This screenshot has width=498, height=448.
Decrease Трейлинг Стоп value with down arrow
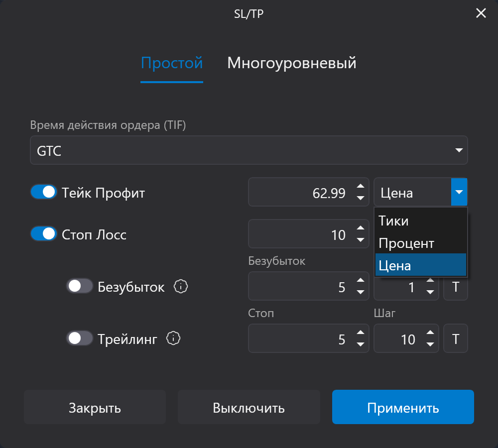coord(361,344)
